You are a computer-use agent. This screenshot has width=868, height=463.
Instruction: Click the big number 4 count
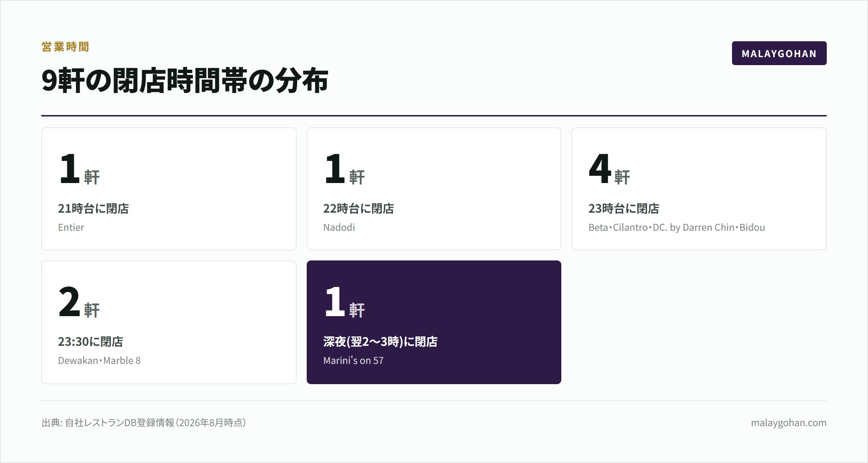coord(600,168)
